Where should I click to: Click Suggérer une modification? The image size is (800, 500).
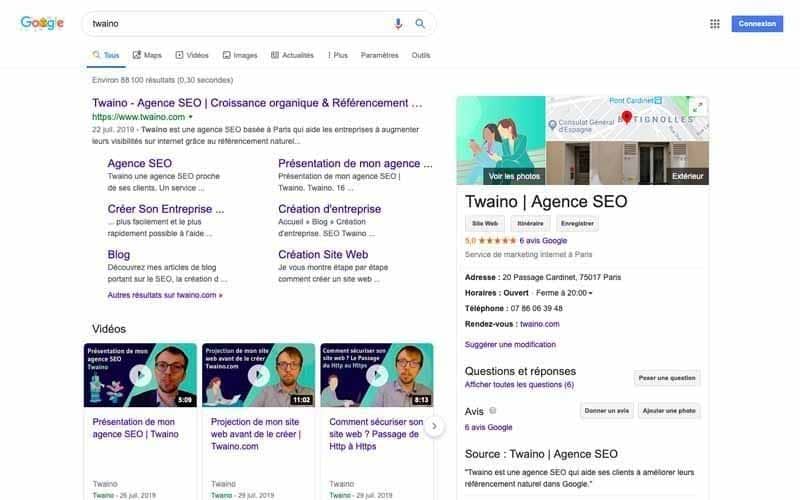tap(510, 344)
